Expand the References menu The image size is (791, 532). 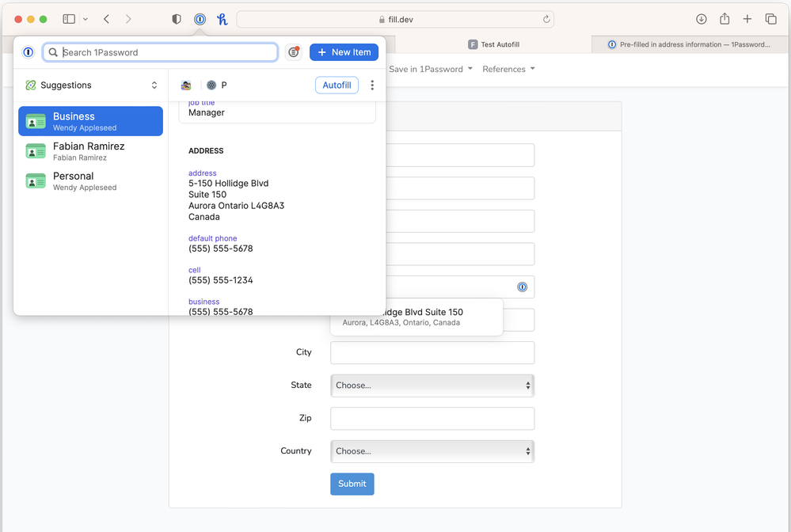click(508, 69)
